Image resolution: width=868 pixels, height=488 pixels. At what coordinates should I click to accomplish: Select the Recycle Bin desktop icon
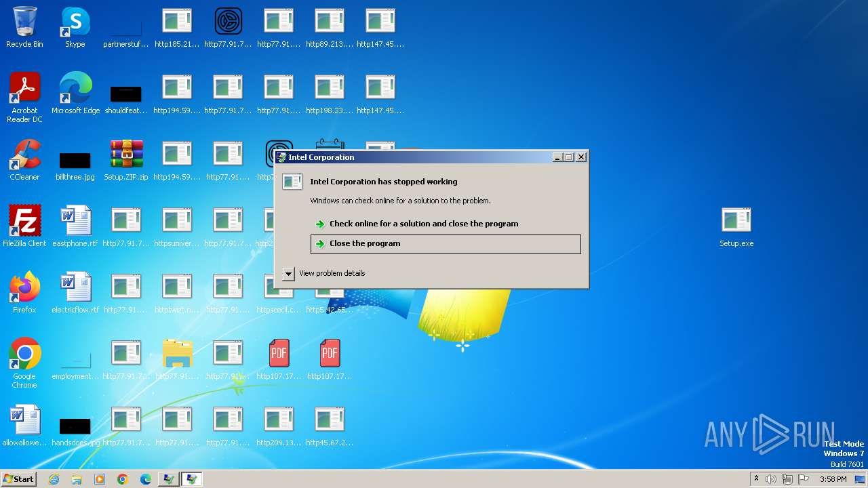tap(24, 28)
